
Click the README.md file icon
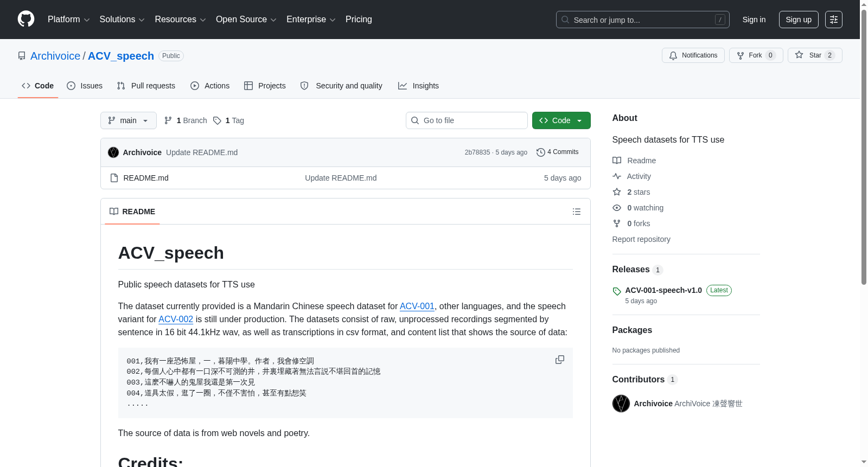[x=114, y=178]
